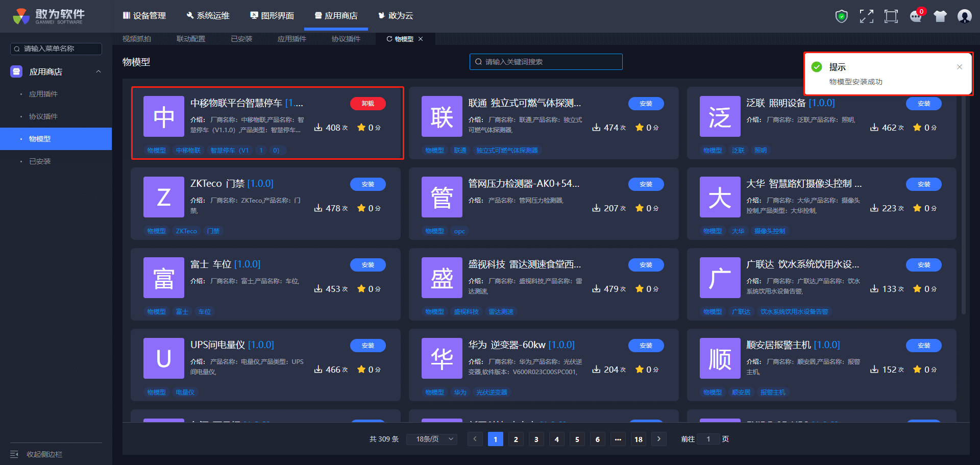The height and width of the screenshot is (465, 980).
Task: Dismiss the 提示 success notification
Action: tap(959, 67)
